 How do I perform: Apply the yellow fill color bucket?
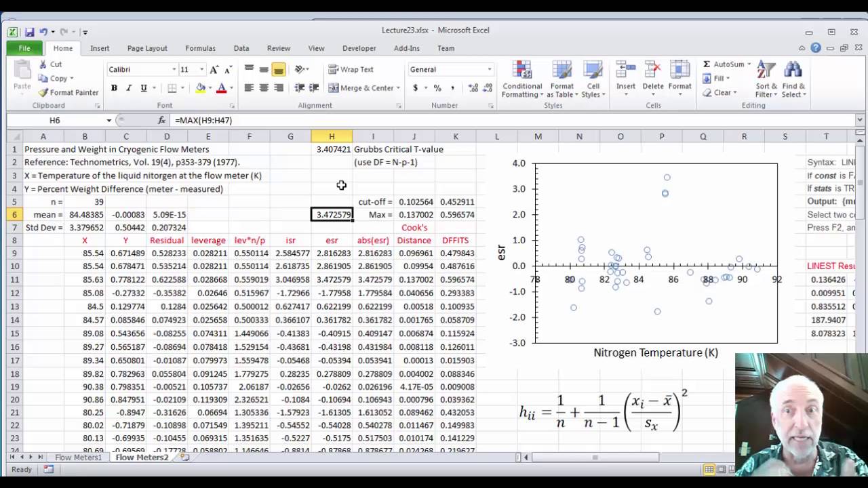click(200, 88)
